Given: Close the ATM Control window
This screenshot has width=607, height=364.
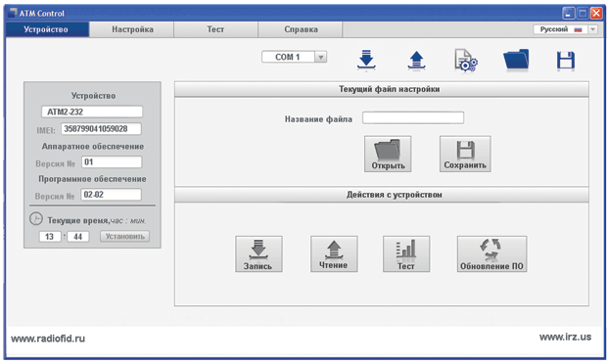Looking at the screenshot, I should [596, 14].
